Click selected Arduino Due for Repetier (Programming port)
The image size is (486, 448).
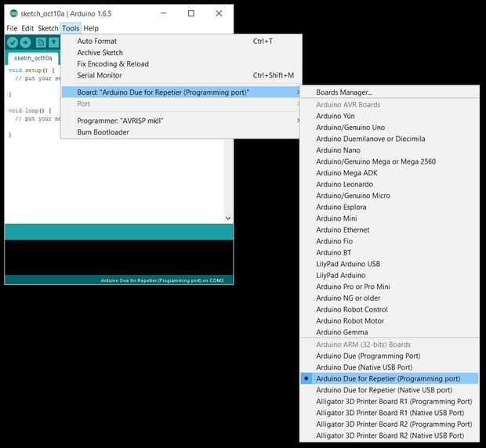coord(390,378)
